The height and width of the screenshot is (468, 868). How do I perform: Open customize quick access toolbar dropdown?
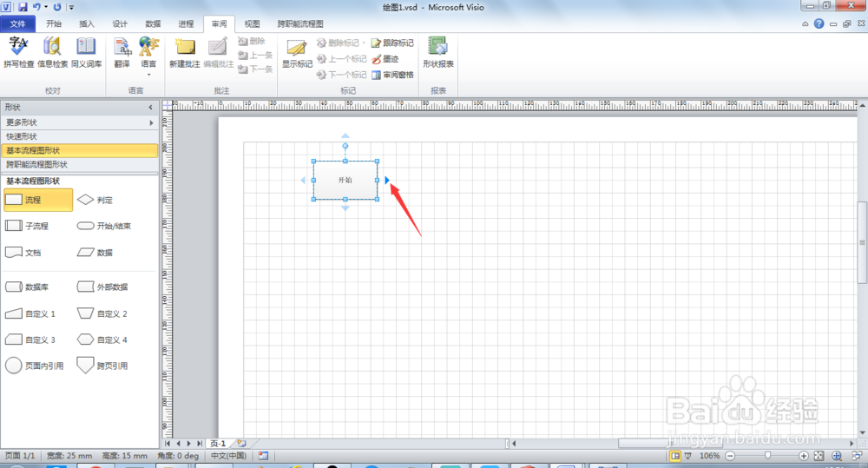[x=71, y=7]
